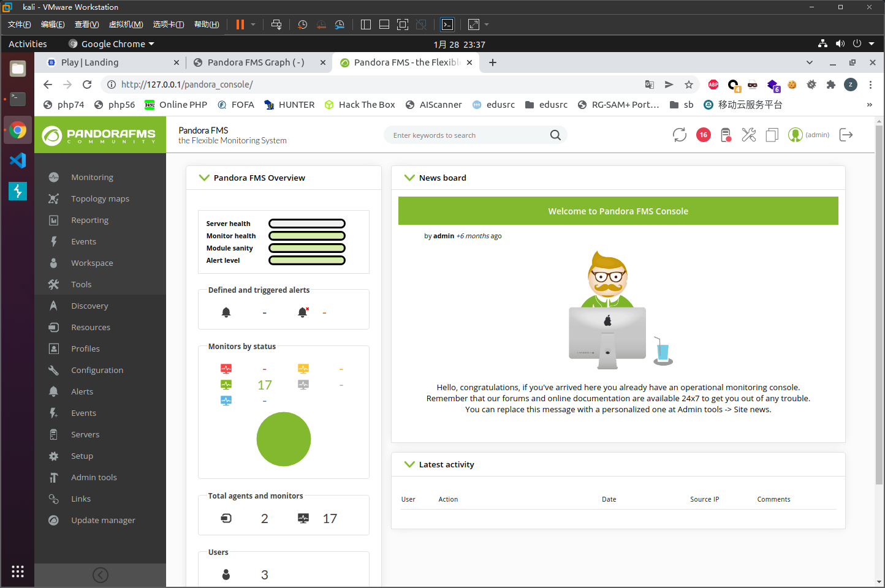The height and width of the screenshot is (588, 885).
Task: Open Visual Studio Code from the dock
Action: 18,160
